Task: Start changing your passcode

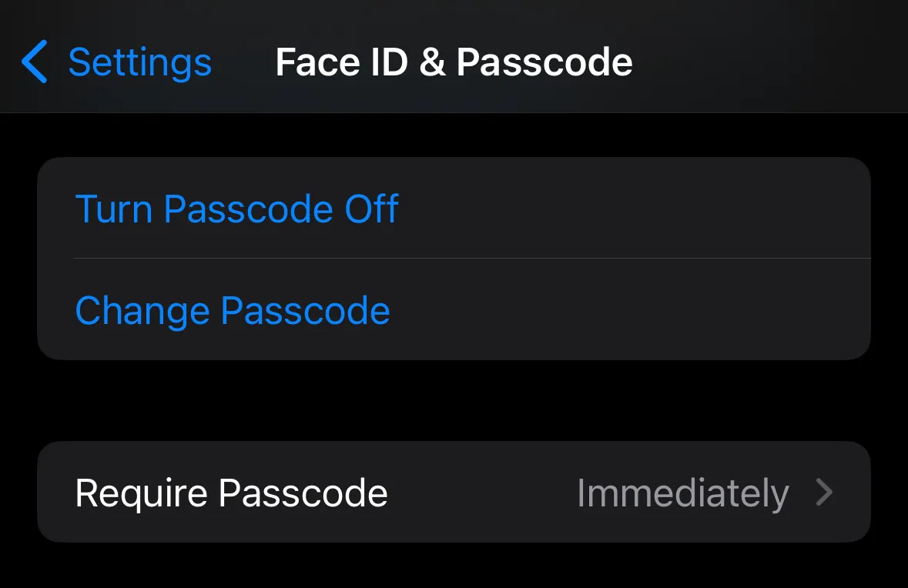Action: click(233, 311)
